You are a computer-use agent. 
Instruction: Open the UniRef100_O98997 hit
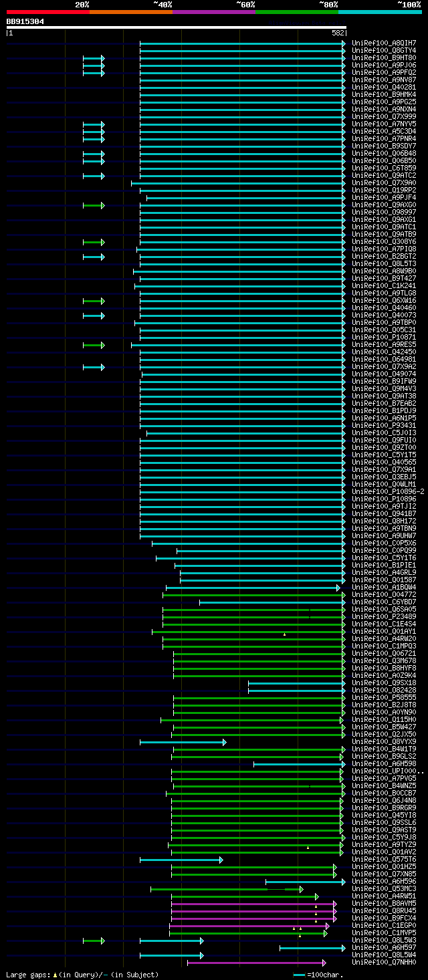point(384,212)
